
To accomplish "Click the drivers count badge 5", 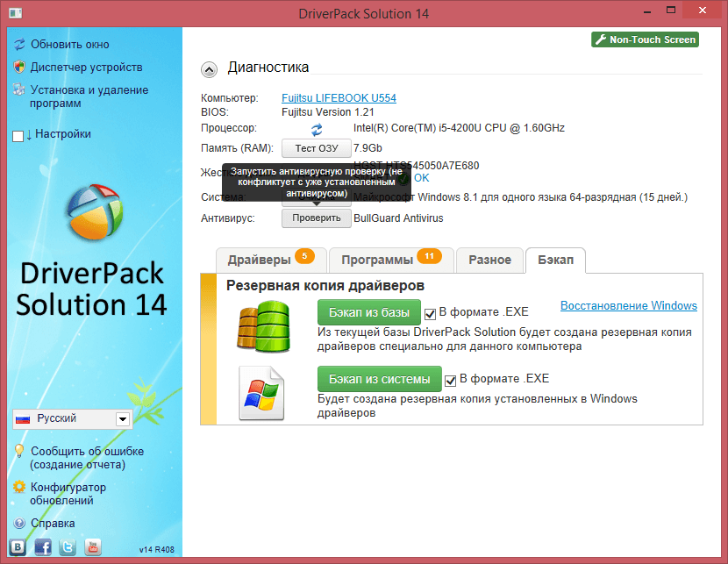I will (304, 256).
